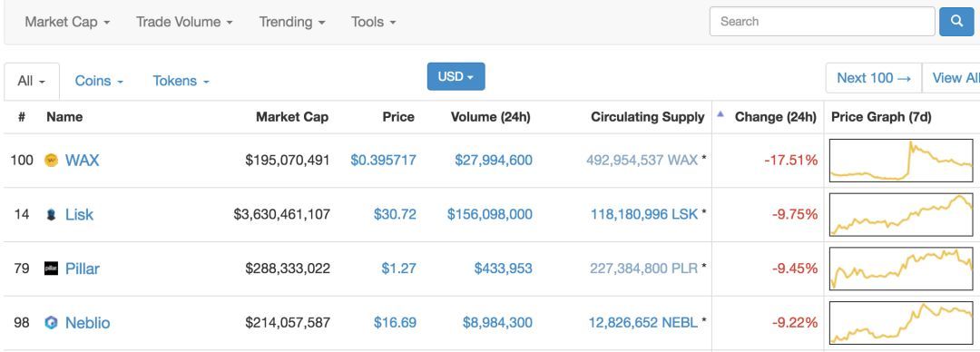Focus the Search input field
The height and width of the screenshot is (352, 980).
pyautogui.click(x=822, y=22)
